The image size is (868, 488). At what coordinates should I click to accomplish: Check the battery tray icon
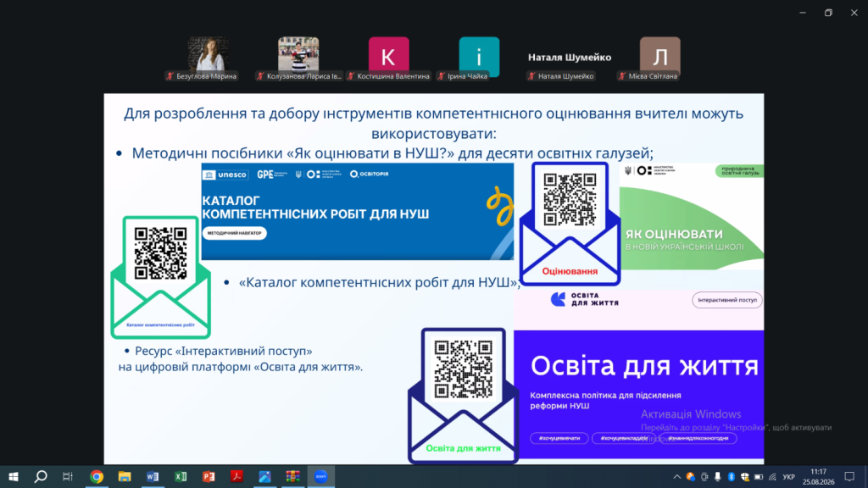[x=759, y=477]
